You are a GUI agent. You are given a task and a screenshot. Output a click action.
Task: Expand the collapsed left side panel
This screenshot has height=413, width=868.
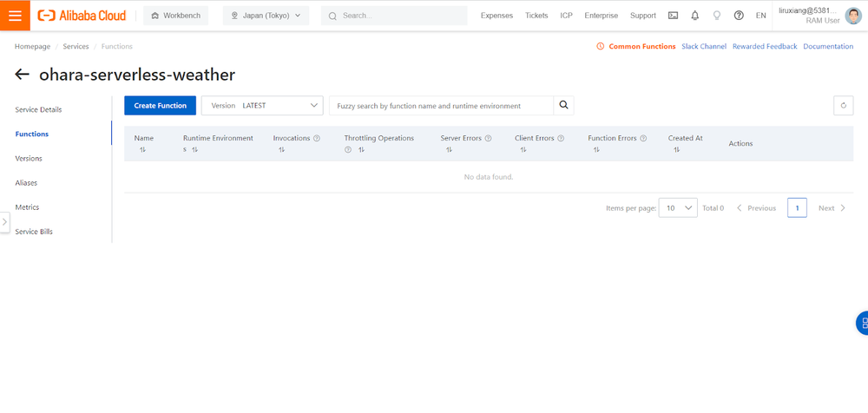(x=4, y=222)
